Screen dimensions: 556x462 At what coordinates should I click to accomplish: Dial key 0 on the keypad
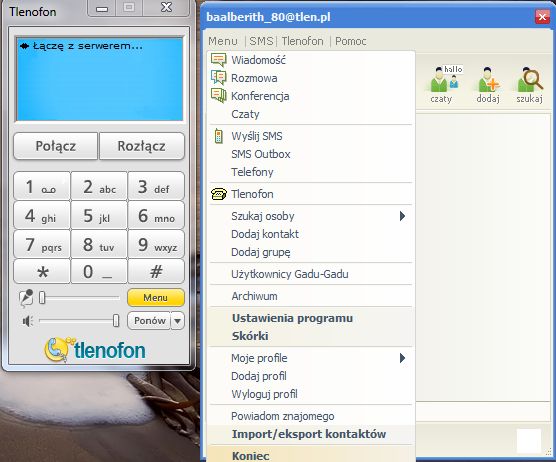coord(99,272)
